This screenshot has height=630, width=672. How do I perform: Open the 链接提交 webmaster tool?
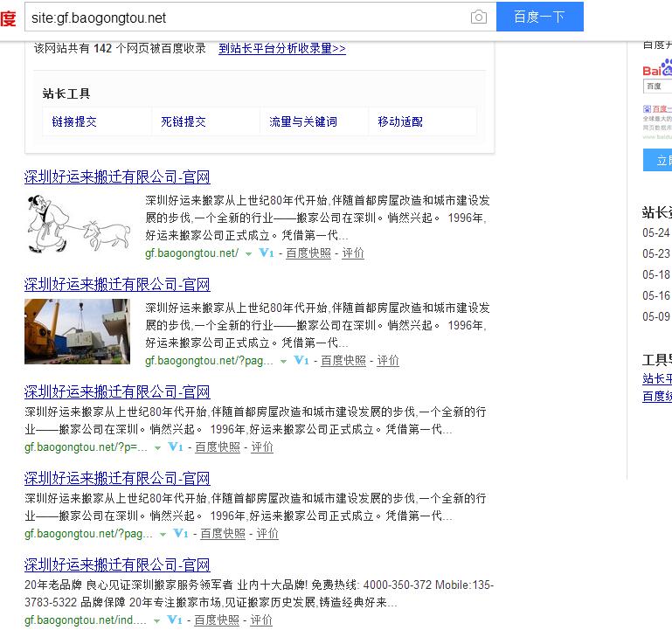pyautogui.click(x=74, y=121)
